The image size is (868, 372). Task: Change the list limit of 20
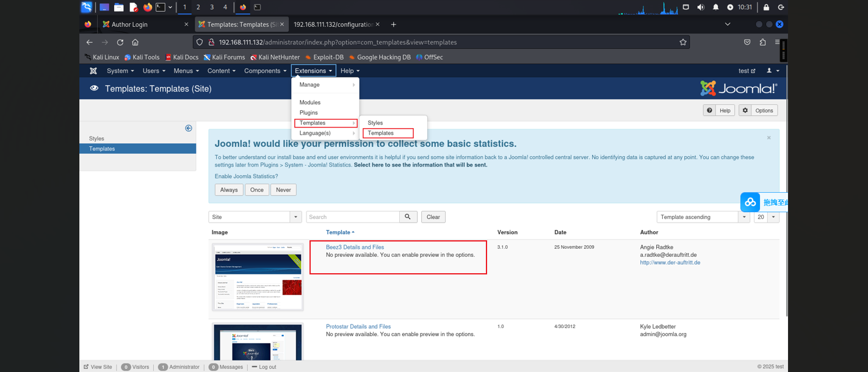click(767, 216)
